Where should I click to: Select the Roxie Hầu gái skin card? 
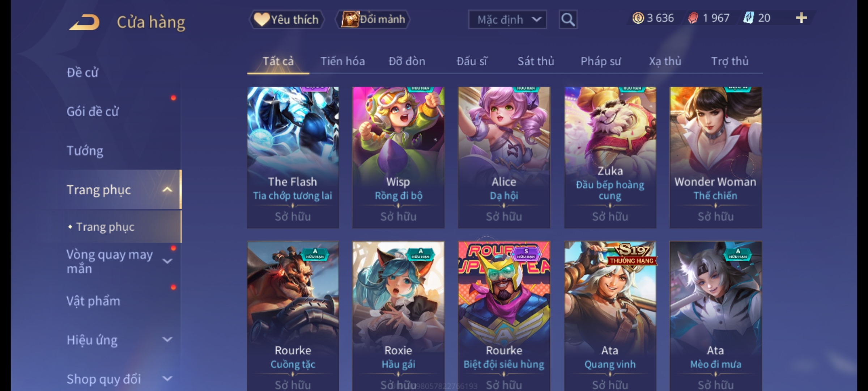click(398, 316)
